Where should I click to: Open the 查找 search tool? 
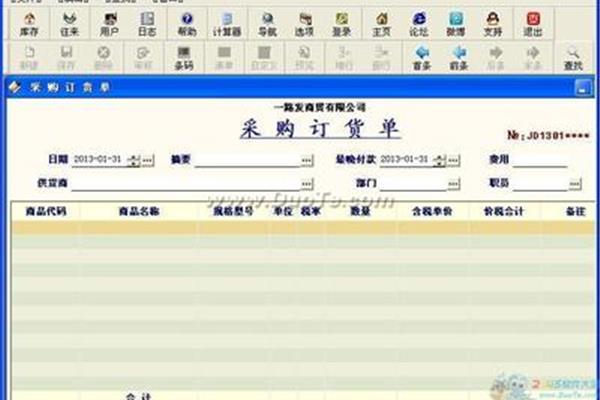[573, 58]
